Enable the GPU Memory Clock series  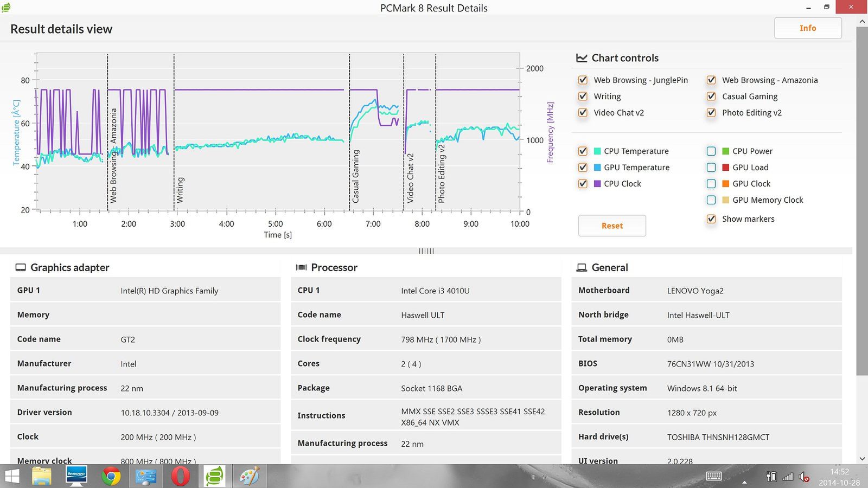point(711,200)
